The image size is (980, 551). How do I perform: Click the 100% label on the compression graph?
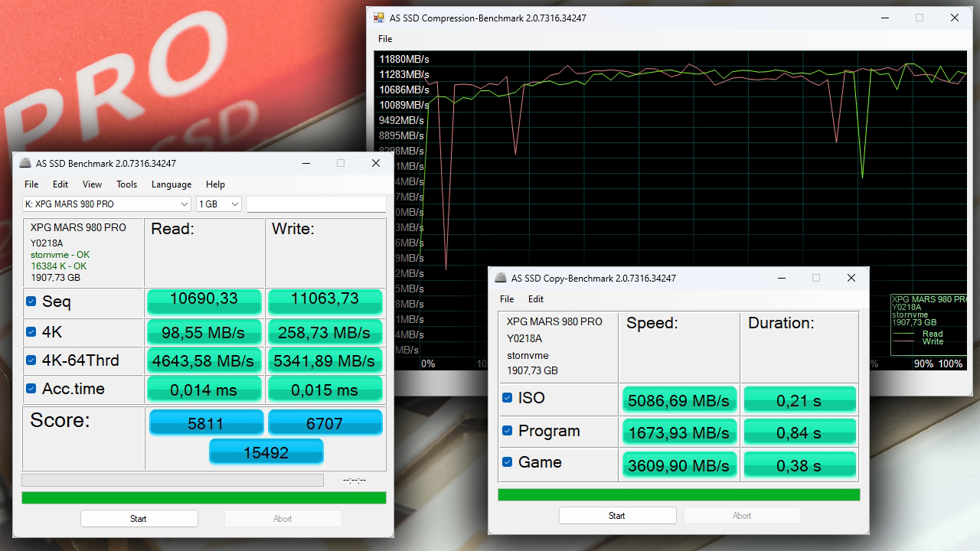(x=951, y=364)
